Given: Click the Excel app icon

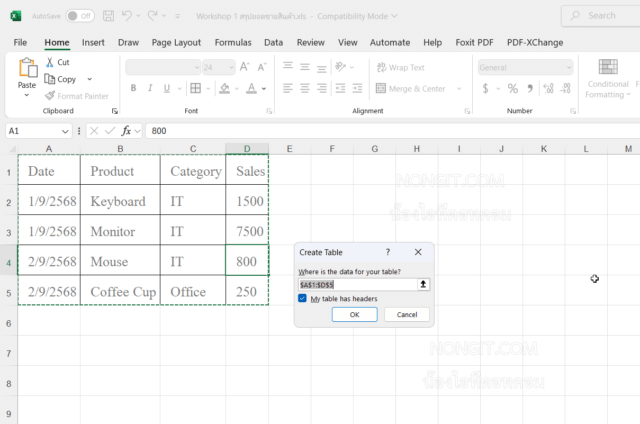Looking at the screenshot, I should click(16, 16).
